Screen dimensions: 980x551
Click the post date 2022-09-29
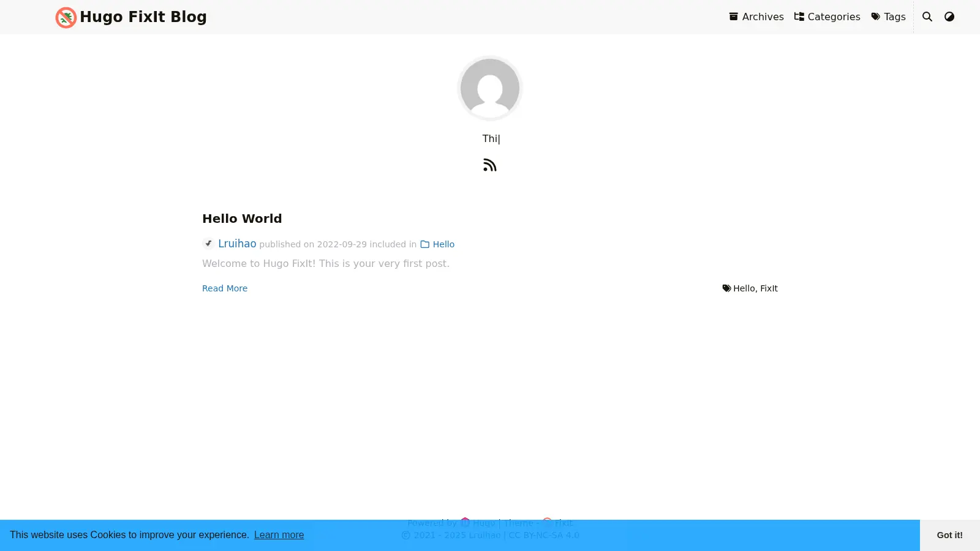point(342,244)
